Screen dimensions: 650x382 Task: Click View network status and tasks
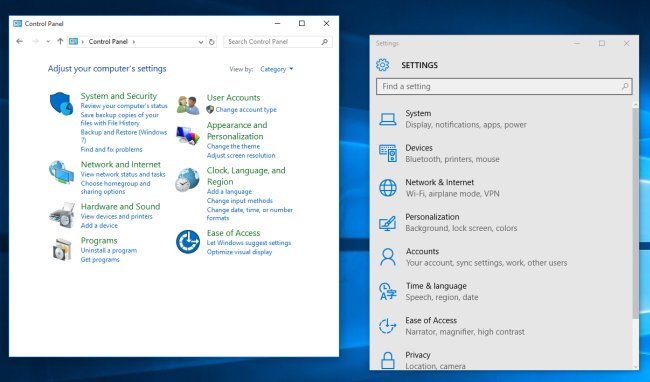(x=123, y=174)
